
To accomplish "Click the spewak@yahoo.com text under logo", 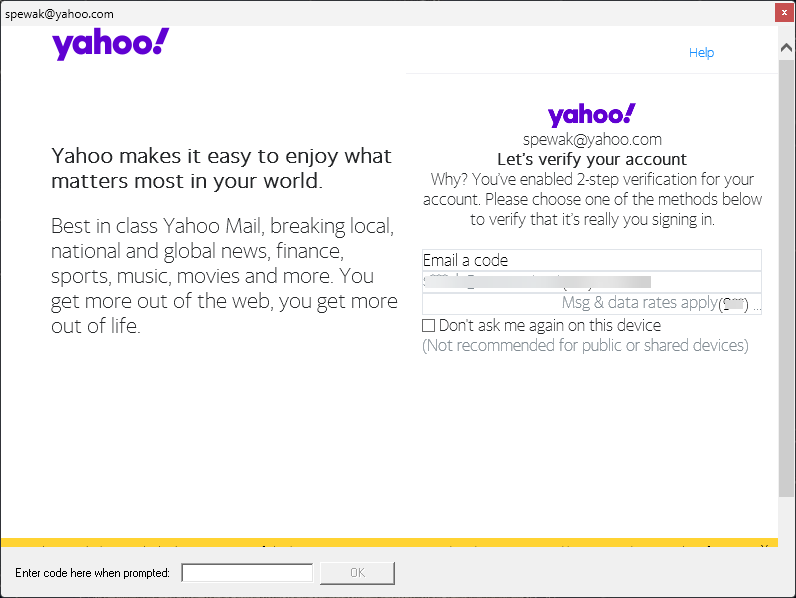I will [x=592, y=140].
